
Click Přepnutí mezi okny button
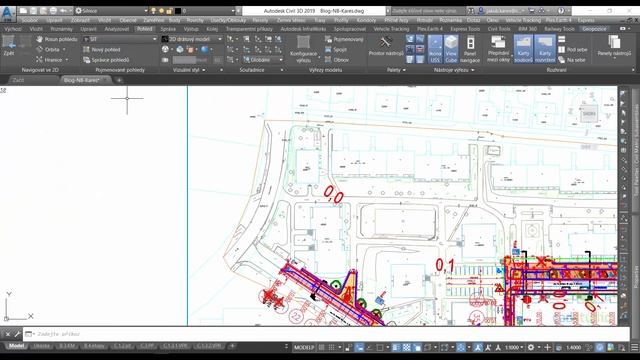498,49
